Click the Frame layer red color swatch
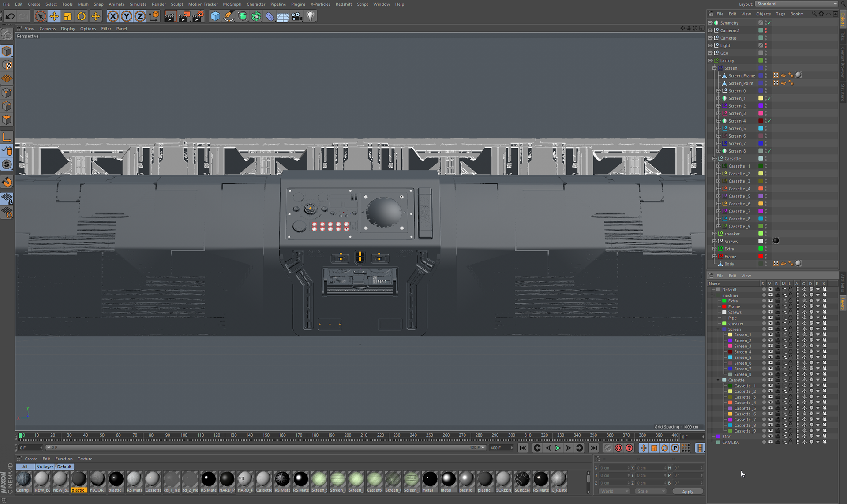The image size is (847, 504). tap(724, 306)
